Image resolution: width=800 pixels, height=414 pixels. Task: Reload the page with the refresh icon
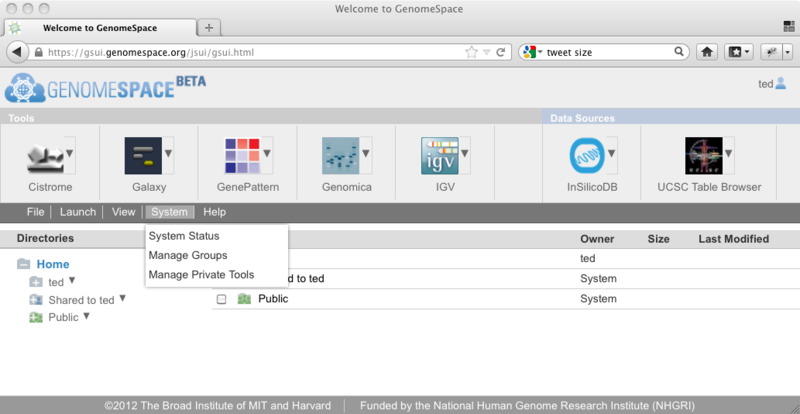tap(501, 52)
